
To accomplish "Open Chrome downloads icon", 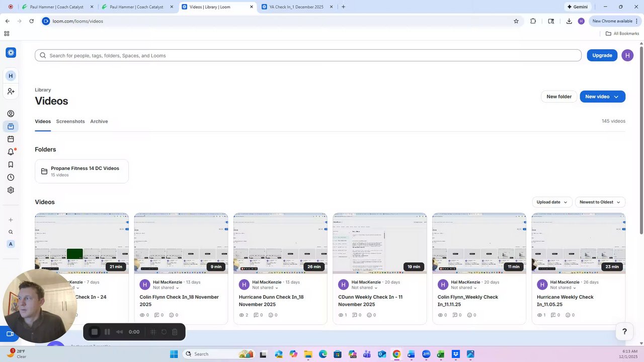I will coord(569,21).
